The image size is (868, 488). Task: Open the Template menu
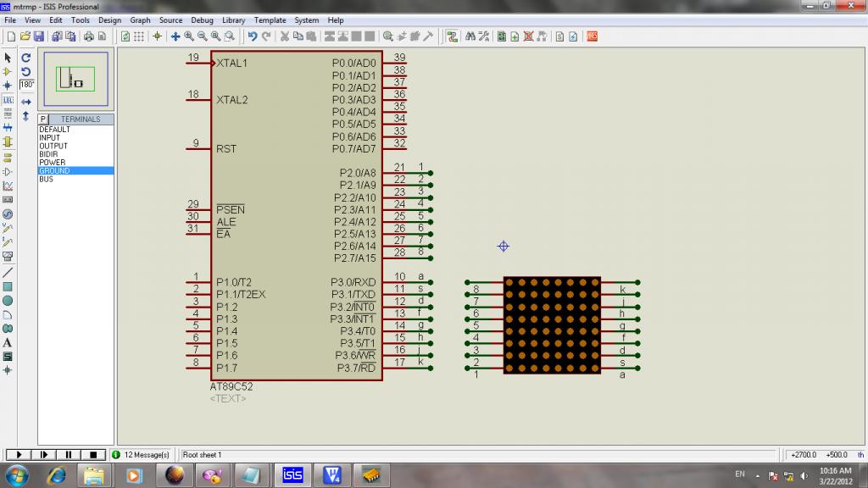pos(270,19)
